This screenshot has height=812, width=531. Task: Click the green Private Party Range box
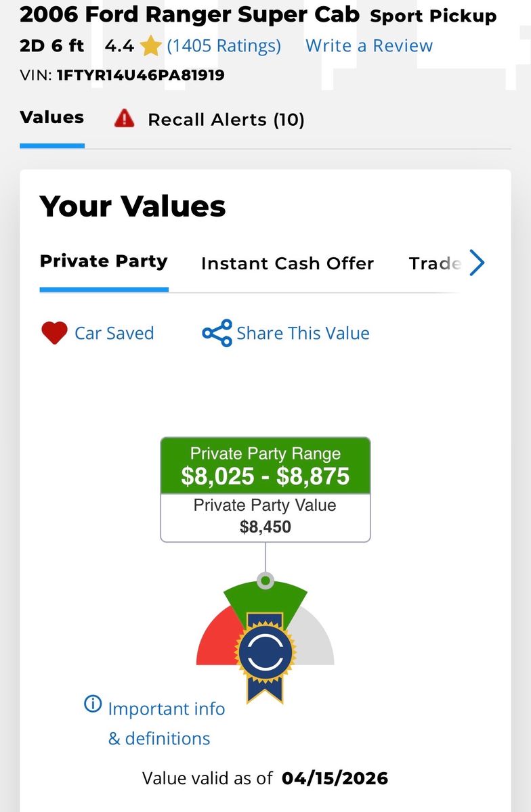pos(265,466)
